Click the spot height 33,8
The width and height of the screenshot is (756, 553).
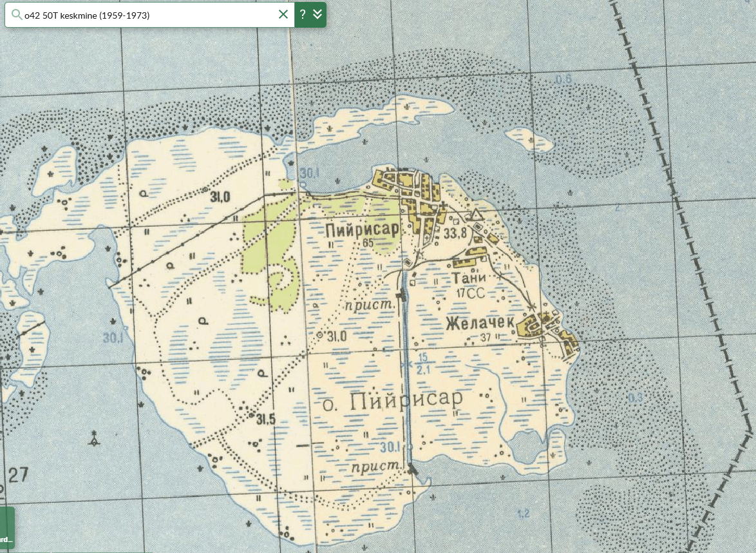click(455, 233)
